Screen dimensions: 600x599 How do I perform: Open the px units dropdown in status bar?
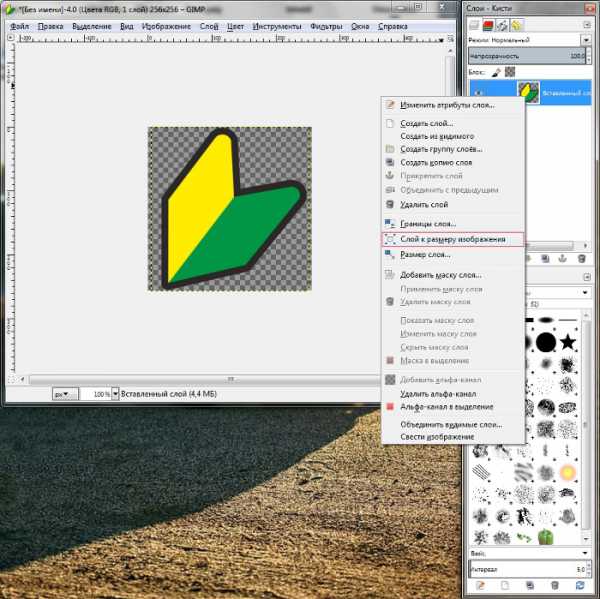(65, 394)
